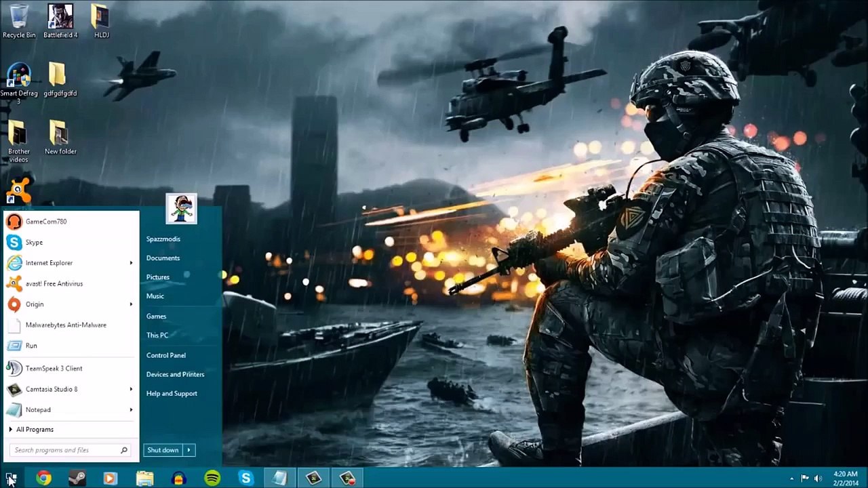Open This PC from the Start menu
The width and height of the screenshot is (868, 488).
pos(157,335)
